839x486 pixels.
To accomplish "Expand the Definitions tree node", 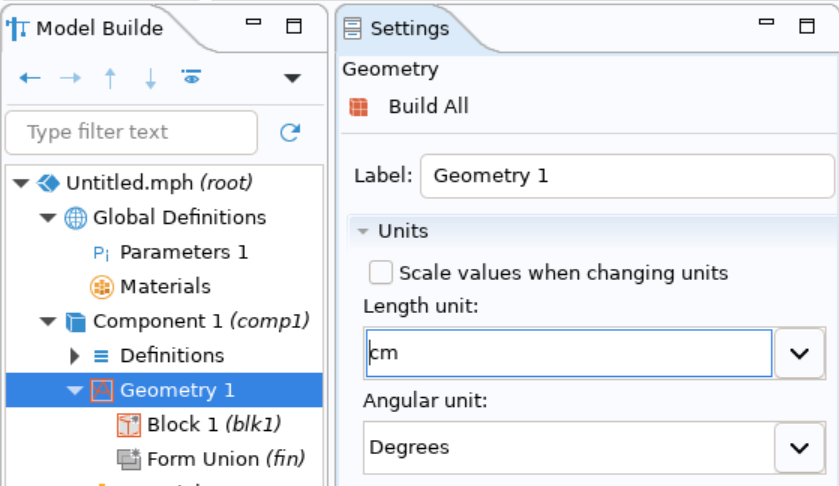I will [x=74, y=355].
